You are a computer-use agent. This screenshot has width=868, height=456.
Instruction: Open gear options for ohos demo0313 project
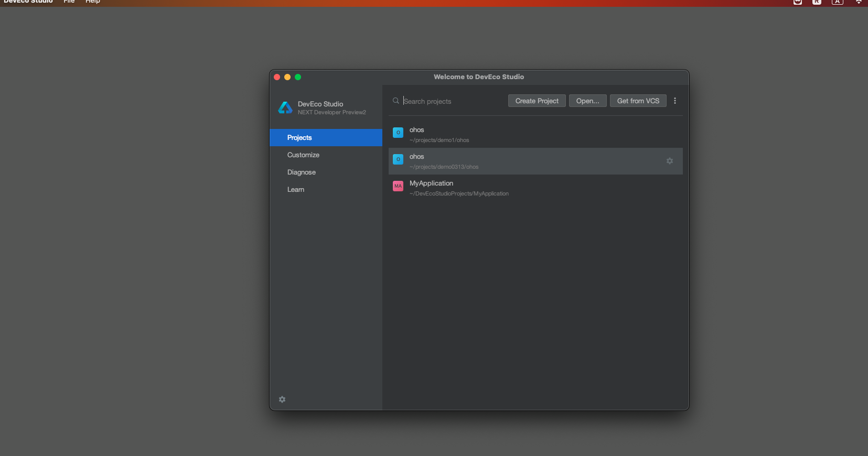click(x=669, y=161)
